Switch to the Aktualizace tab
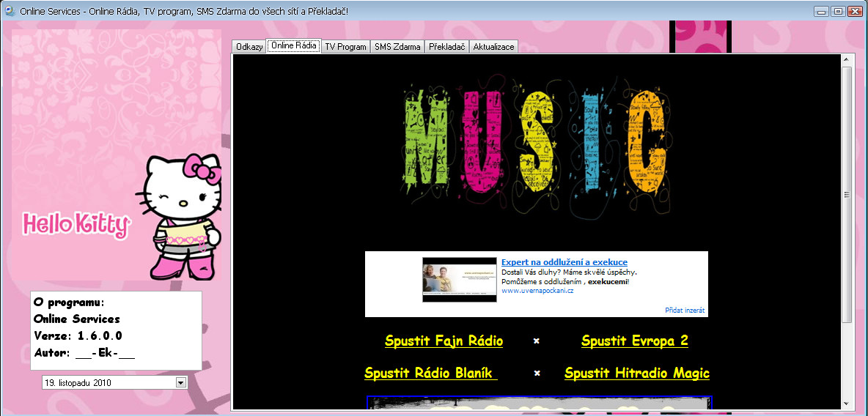This screenshot has width=868, height=416. pyautogui.click(x=494, y=47)
